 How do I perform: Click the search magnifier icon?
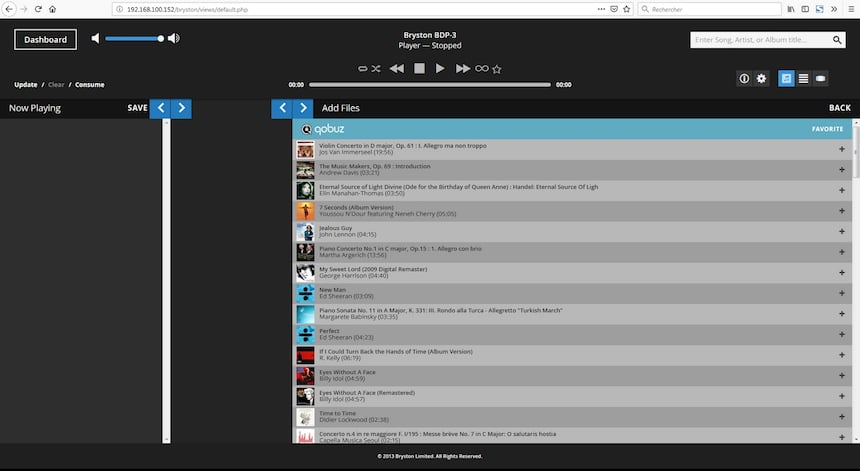[837, 39]
